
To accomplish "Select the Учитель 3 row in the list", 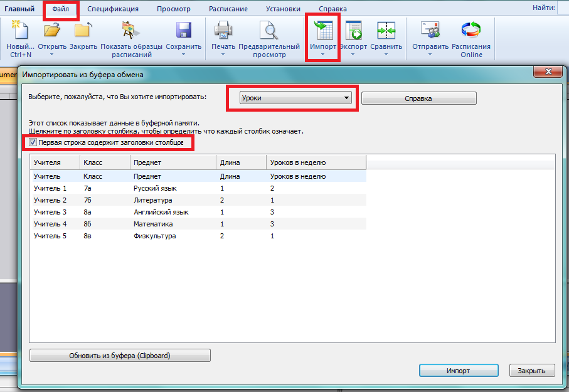I will tap(50, 212).
